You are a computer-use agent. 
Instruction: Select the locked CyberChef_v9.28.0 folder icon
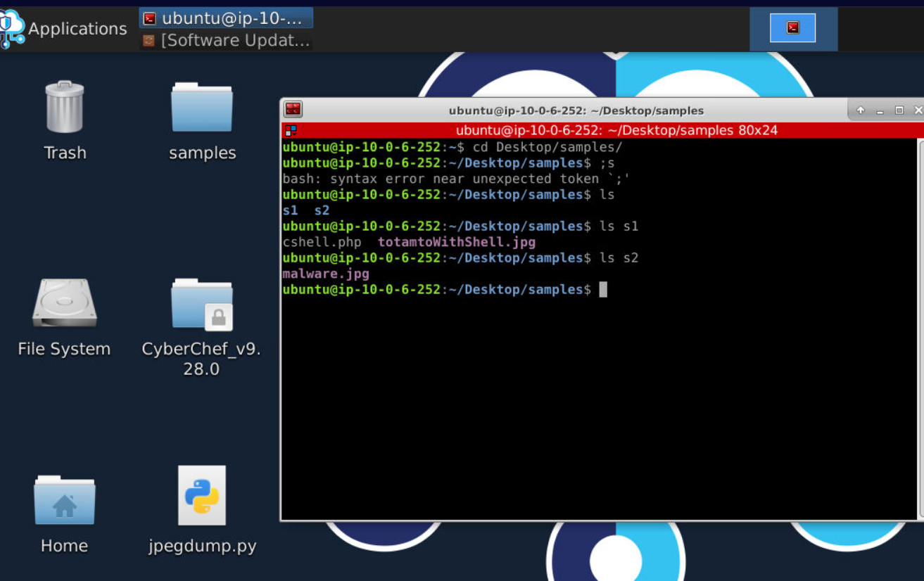(201, 327)
